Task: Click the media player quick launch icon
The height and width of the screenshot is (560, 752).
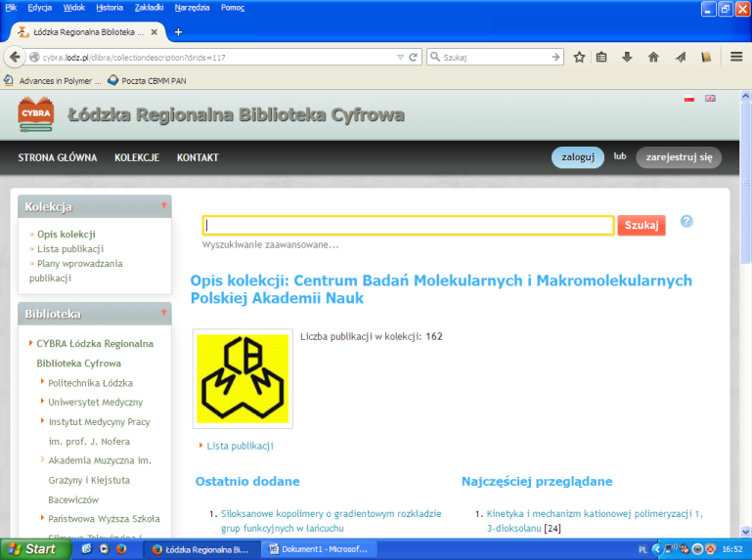Action: (x=104, y=549)
